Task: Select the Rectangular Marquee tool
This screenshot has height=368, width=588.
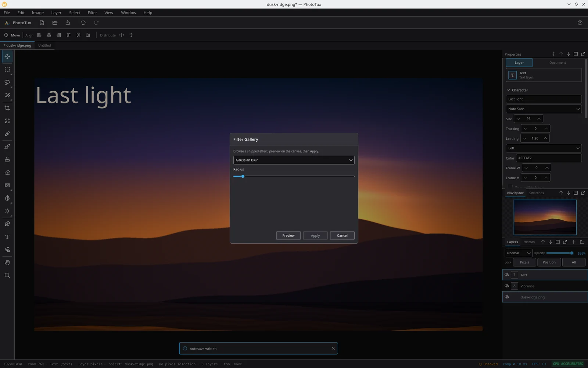Action: (7, 70)
